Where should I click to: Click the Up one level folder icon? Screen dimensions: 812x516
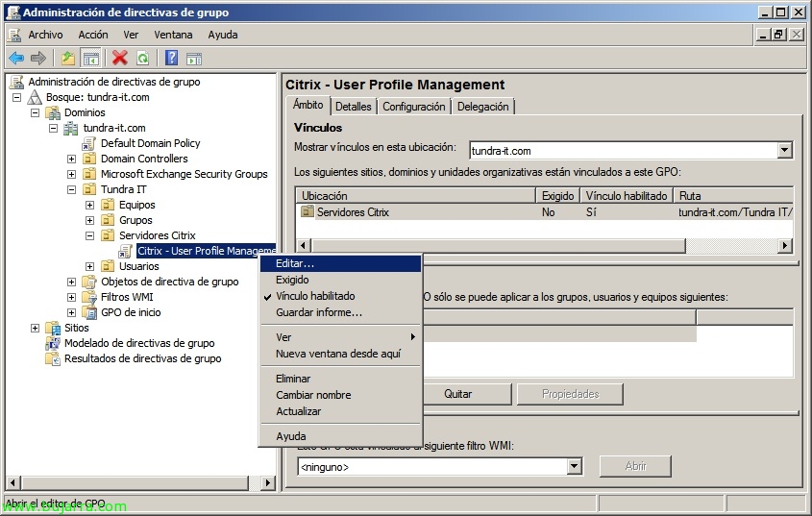(x=68, y=58)
